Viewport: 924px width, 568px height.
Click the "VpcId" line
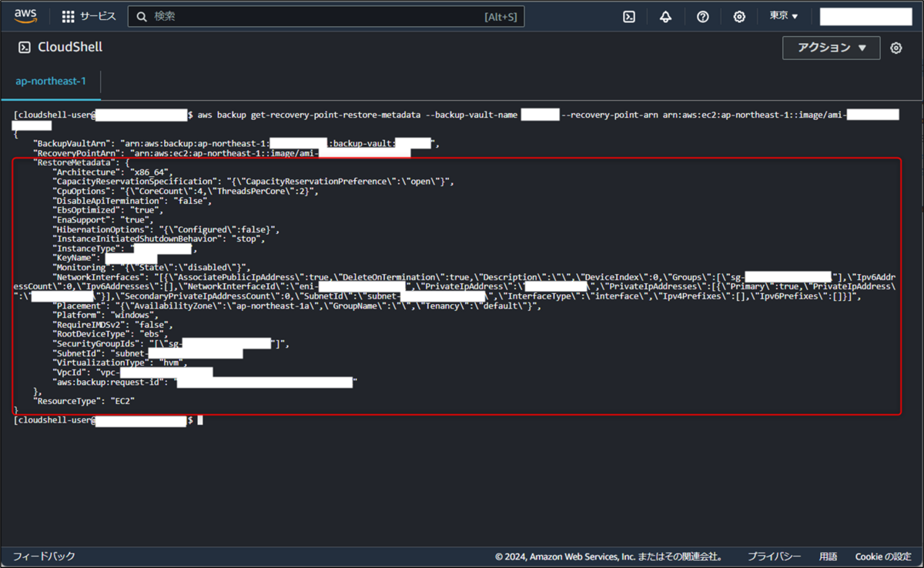pos(132,373)
